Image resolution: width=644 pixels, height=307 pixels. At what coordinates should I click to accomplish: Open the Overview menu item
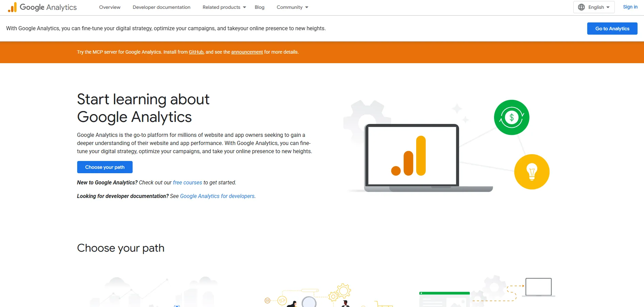[109, 7]
